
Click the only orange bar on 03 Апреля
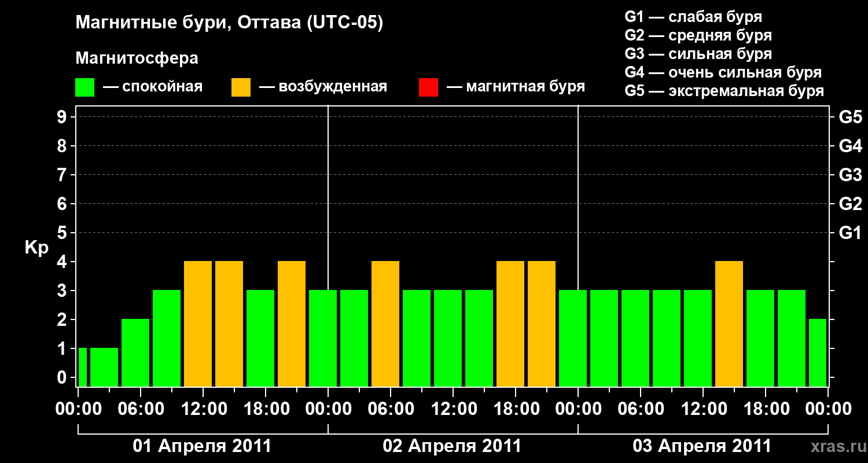click(729, 324)
